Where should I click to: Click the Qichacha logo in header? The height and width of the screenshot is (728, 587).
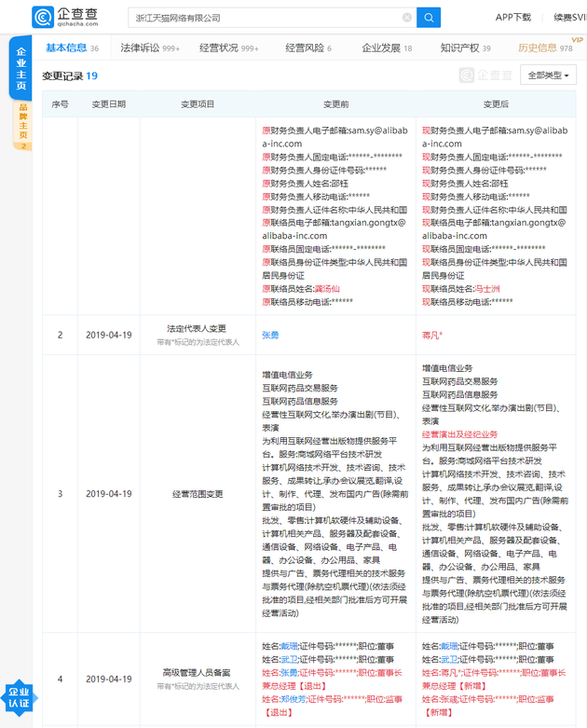tap(69, 18)
